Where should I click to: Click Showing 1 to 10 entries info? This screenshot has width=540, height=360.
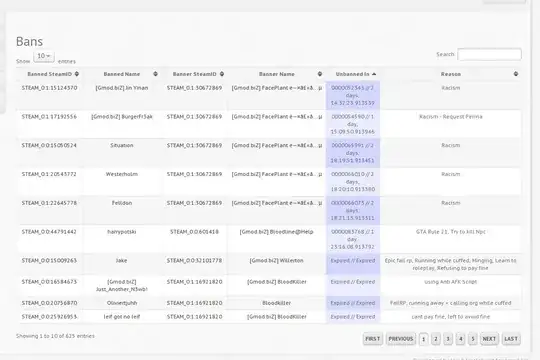(x=55, y=336)
